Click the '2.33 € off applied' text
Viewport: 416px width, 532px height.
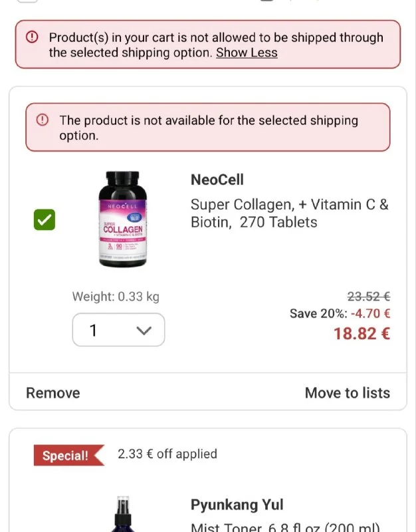[x=167, y=454]
